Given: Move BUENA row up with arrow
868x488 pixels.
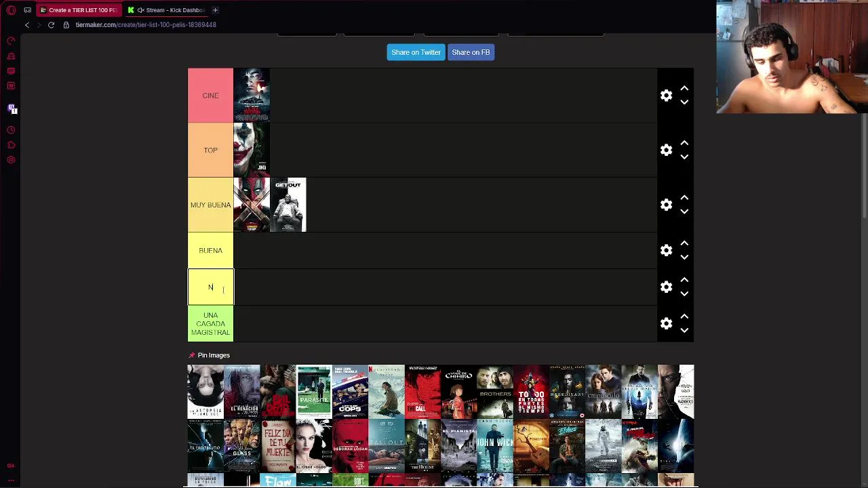Looking at the screenshot, I should (x=684, y=243).
